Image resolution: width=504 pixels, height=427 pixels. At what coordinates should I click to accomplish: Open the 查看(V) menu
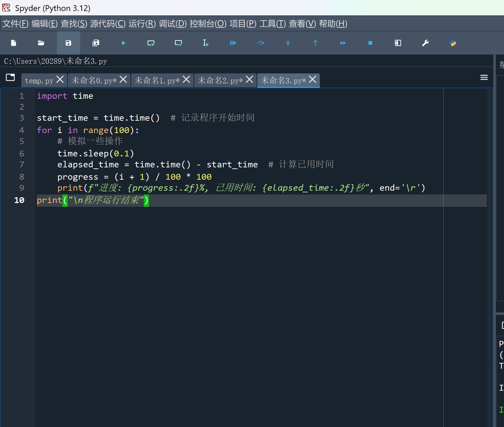pos(303,24)
